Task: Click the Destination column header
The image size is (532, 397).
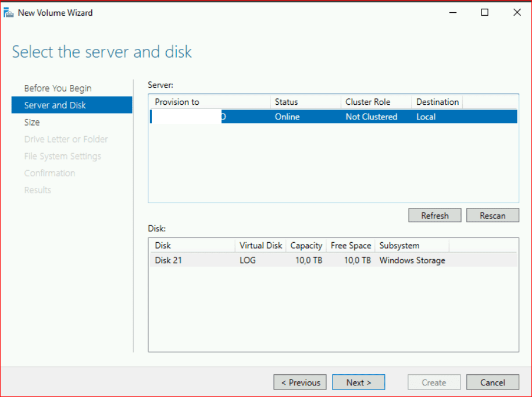Action: click(x=437, y=102)
